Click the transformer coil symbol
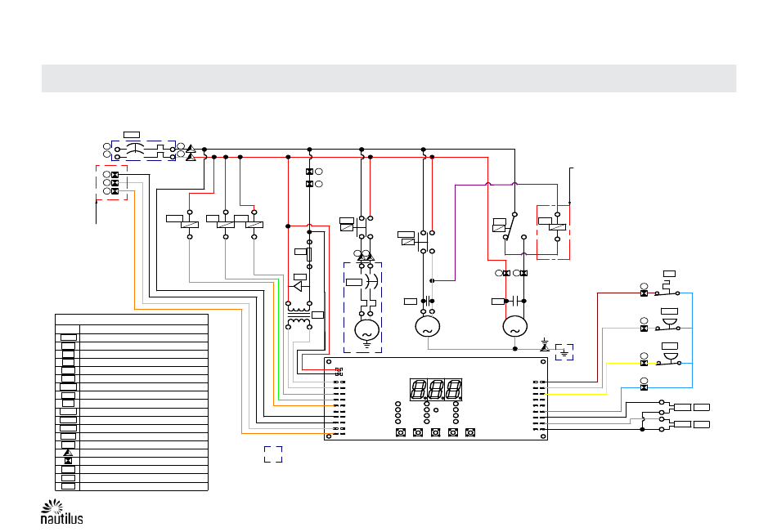The width and height of the screenshot is (777, 532). click(x=299, y=315)
